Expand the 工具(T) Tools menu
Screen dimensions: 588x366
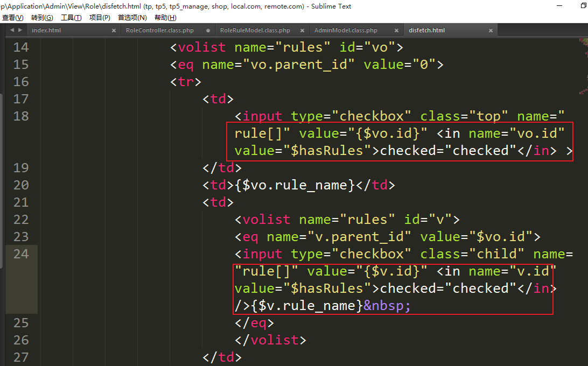point(71,18)
